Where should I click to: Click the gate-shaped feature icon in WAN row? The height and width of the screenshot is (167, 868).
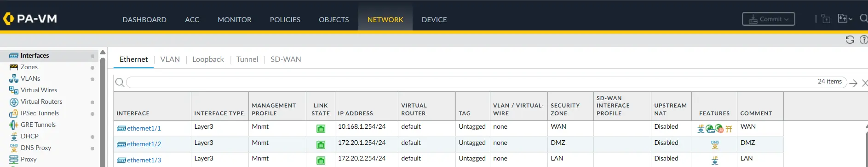[729, 129]
